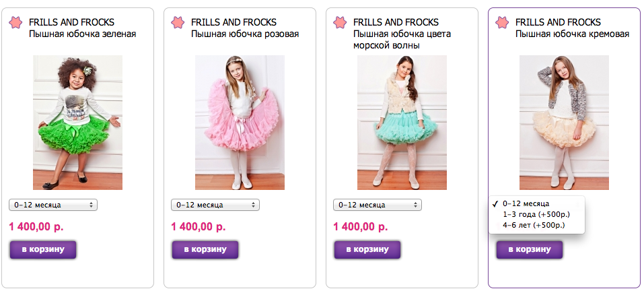644x293 pixels.
Task: Choose 1–3 года (+500р.) option
Action: (x=536, y=214)
